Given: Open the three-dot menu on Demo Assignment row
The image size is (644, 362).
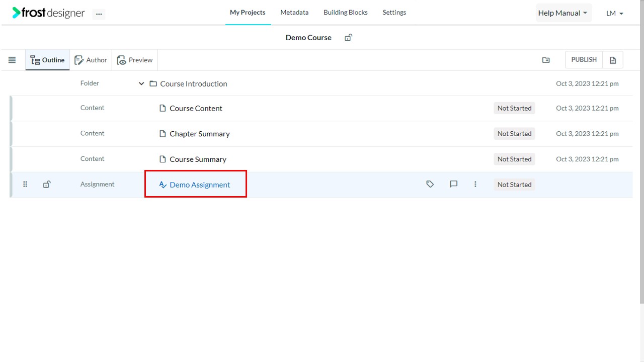Looking at the screenshot, I should pos(475,184).
